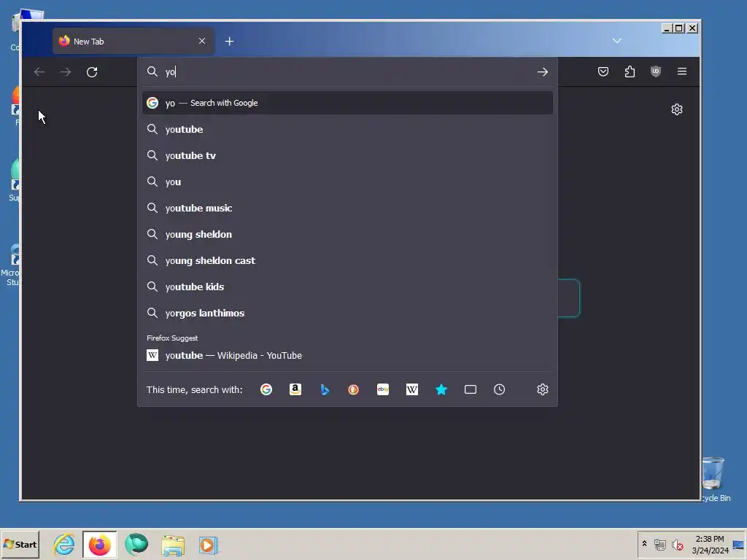Expand the list all tabs chevron
This screenshot has width=747, height=560.
[617, 41]
